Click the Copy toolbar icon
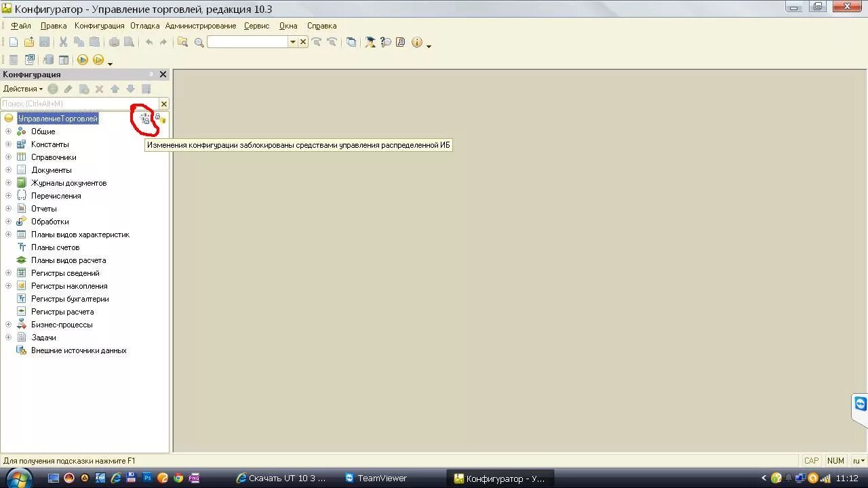Viewport: 868px width, 488px height. pyautogui.click(x=79, y=42)
